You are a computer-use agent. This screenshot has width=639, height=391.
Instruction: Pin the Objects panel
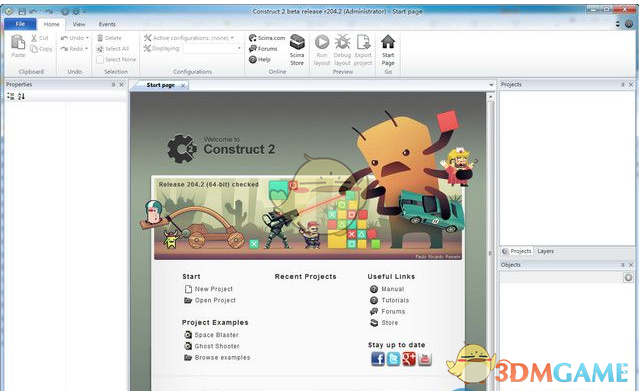click(x=623, y=265)
